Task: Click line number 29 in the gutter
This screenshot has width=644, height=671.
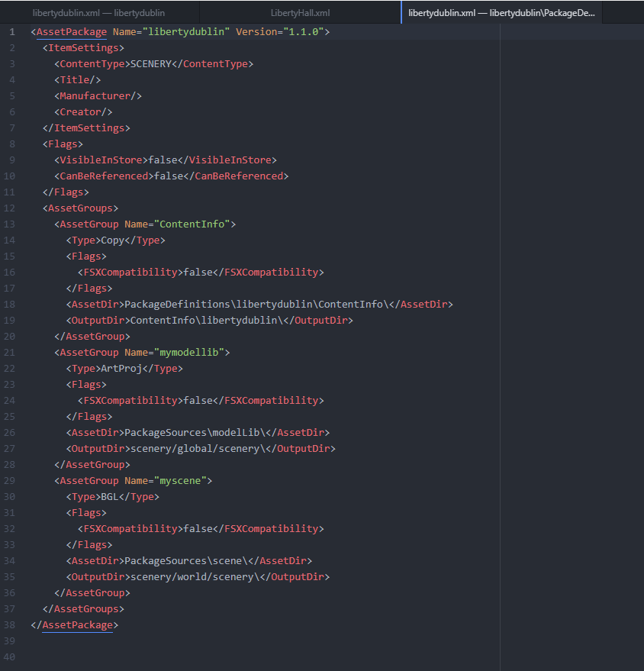Action: pyautogui.click(x=9, y=481)
